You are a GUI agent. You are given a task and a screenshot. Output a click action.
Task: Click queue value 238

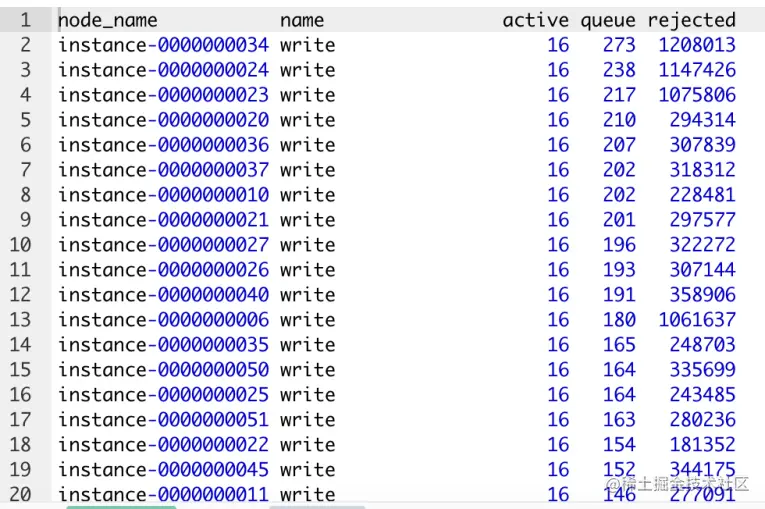click(x=619, y=70)
